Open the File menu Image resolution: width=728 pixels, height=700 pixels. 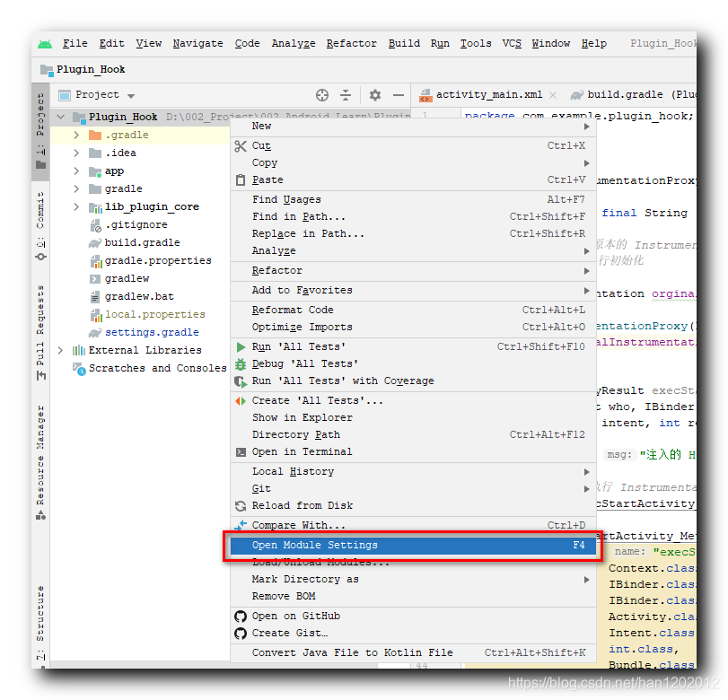(x=75, y=44)
